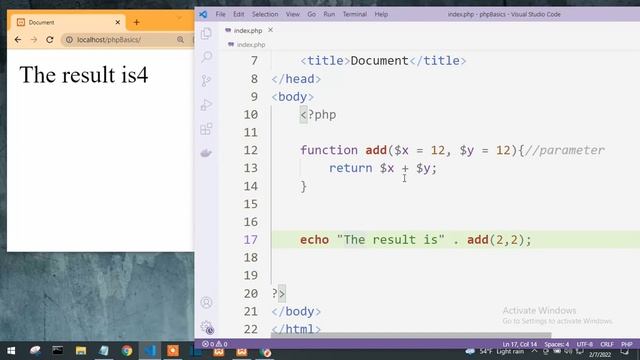Click the editor horizontal scrollbar
Image resolution: width=640 pixels, height=360 pixels.
pyautogui.click(x=411, y=335)
